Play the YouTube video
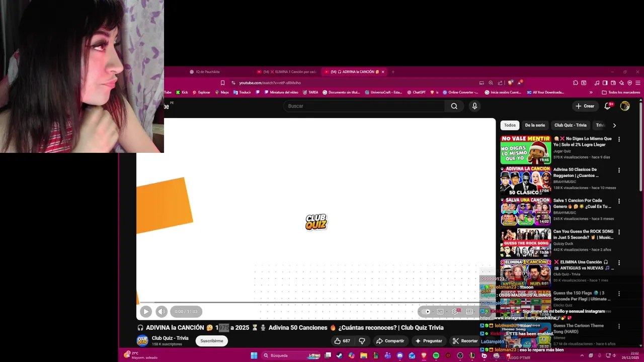This screenshot has height=362, width=644. tap(145, 312)
